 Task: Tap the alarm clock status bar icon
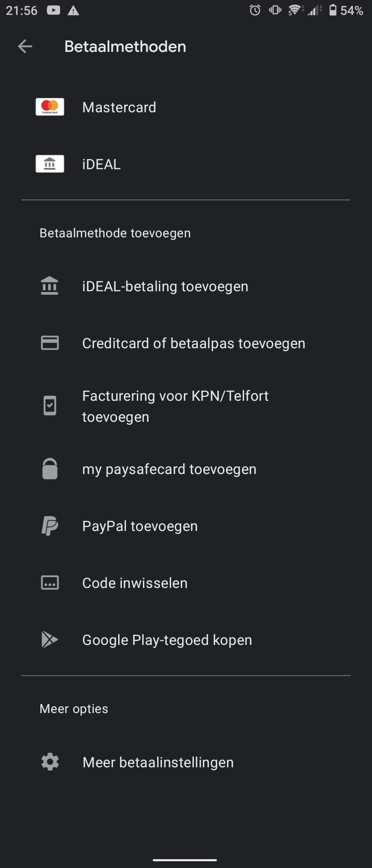(x=255, y=10)
